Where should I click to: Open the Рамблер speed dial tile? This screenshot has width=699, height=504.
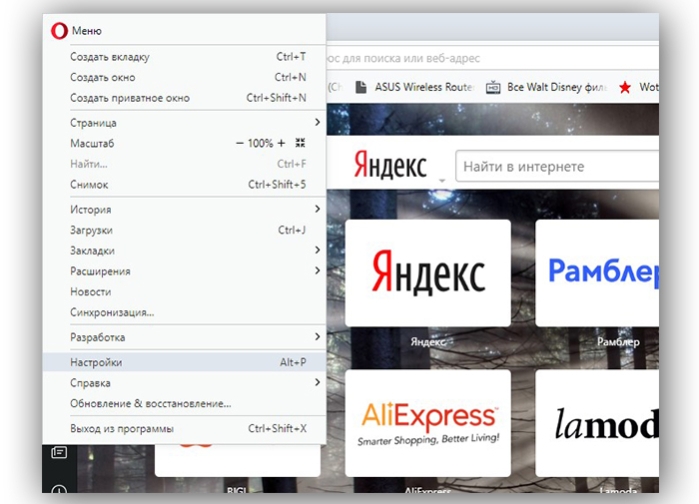[x=597, y=273]
